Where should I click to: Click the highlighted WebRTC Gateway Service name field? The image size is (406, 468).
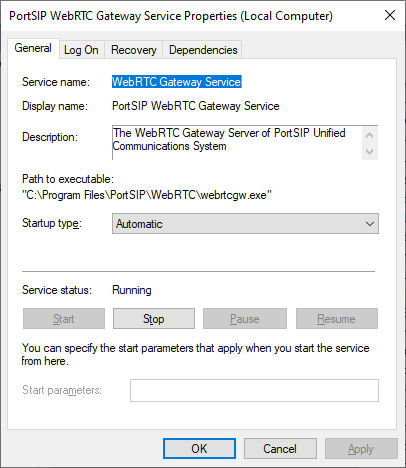coord(177,82)
